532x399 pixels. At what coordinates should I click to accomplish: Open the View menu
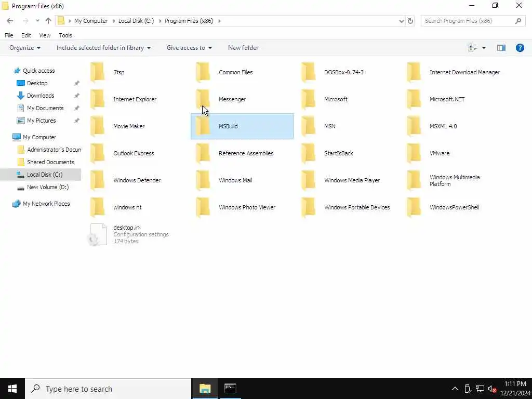click(45, 35)
